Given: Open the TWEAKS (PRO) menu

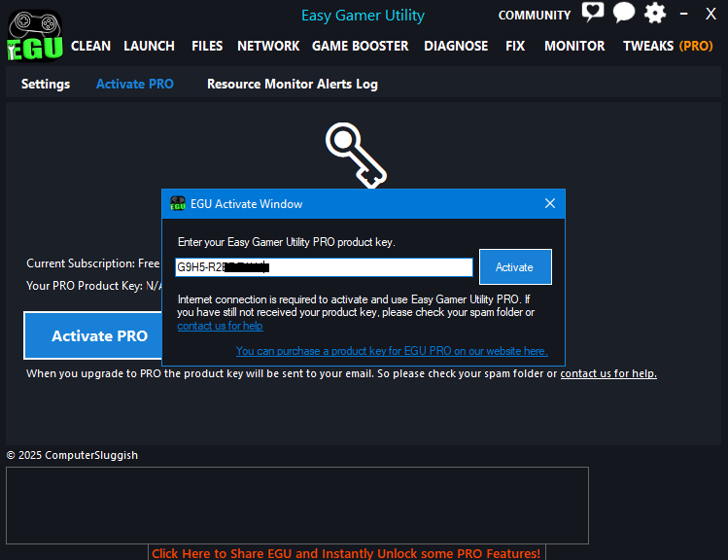Looking at the screenshot, I should [x=668, y=46].
